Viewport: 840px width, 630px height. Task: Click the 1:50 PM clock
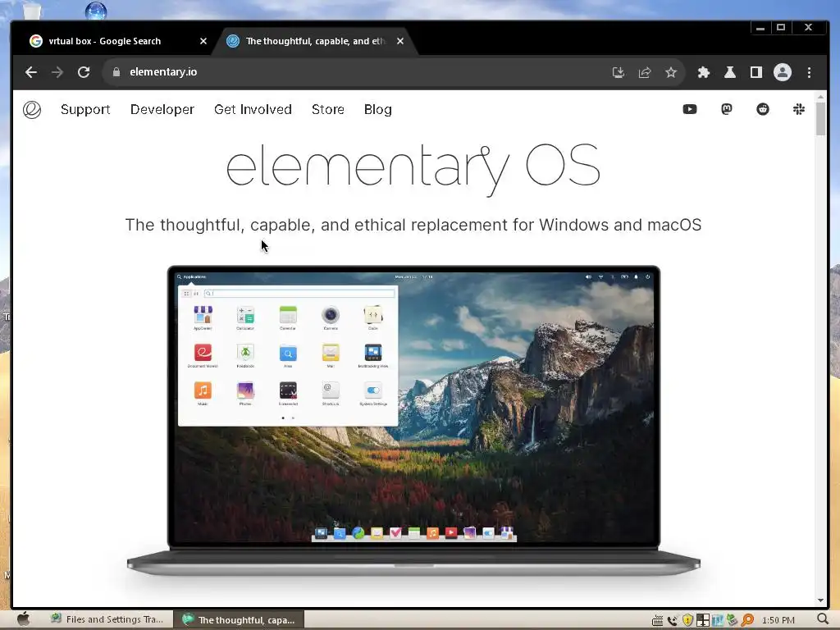coord(778,620)
